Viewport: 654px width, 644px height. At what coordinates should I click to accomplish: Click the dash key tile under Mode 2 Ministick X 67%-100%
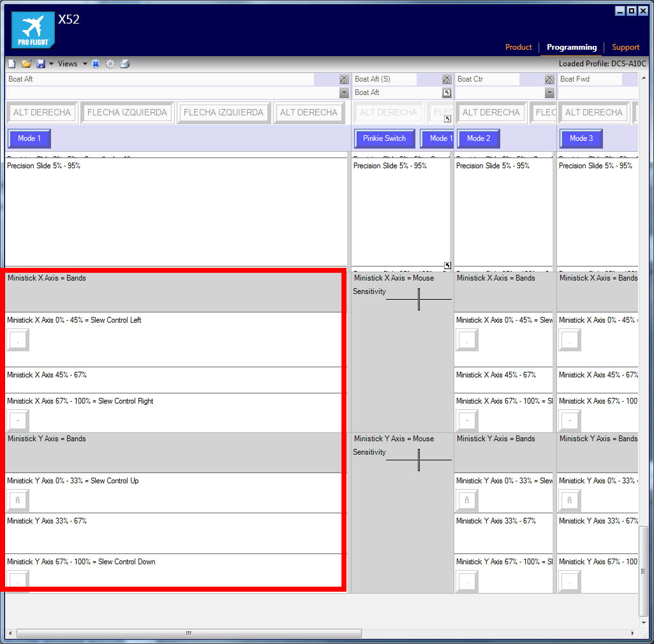pos(466,420)
